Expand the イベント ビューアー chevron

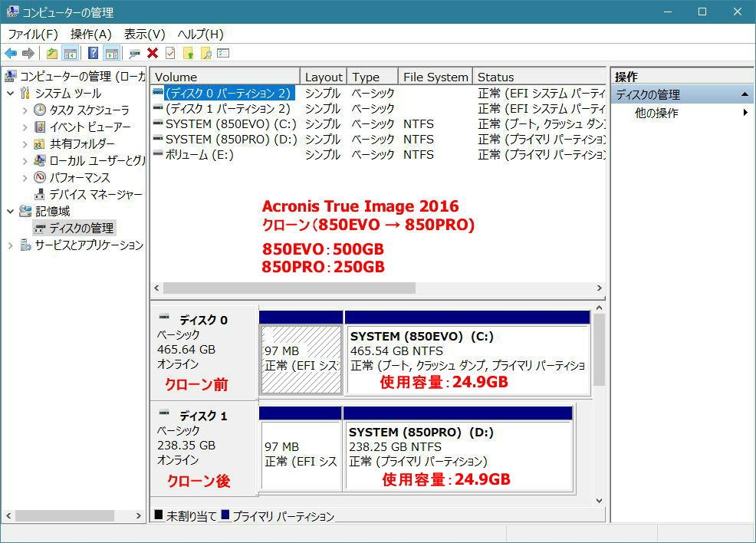(25, 127)
